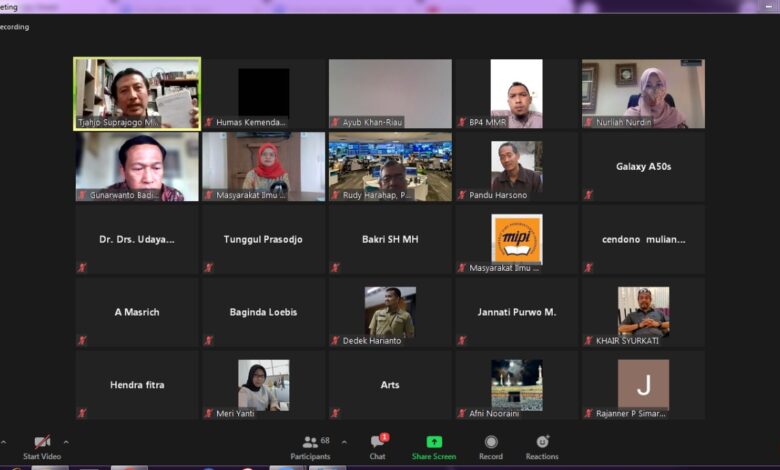Expand the arrow next to Start Video
The image size is (780, 470).
66,441
